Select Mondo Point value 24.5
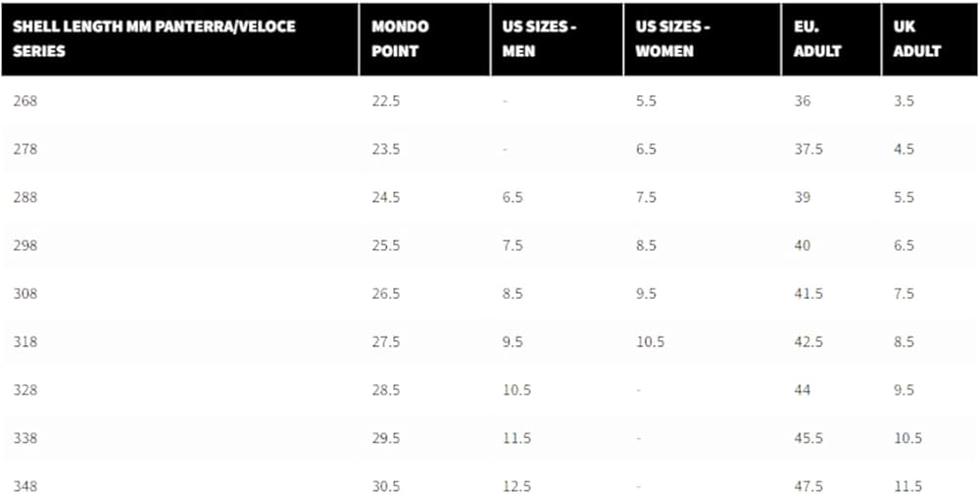This screenshot has height=494, width=980. tap(386, 197)
